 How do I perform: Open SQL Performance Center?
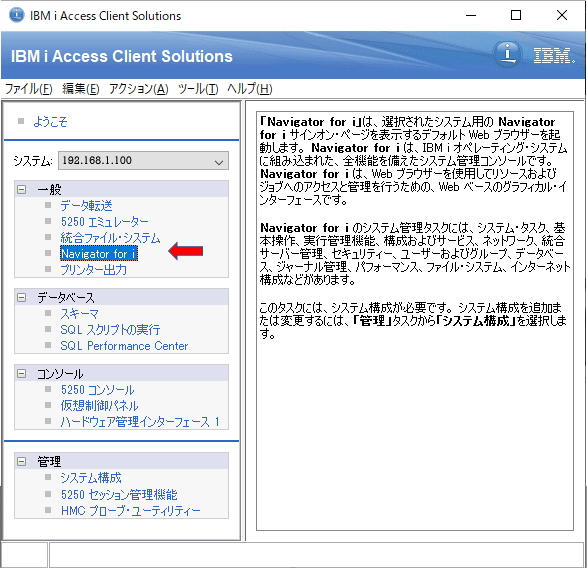click(x=124, y=346)
